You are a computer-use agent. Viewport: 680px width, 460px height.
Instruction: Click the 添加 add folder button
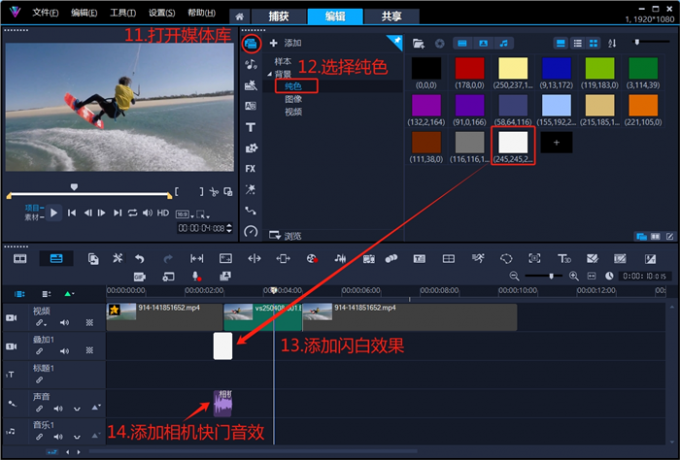[285, 43]
